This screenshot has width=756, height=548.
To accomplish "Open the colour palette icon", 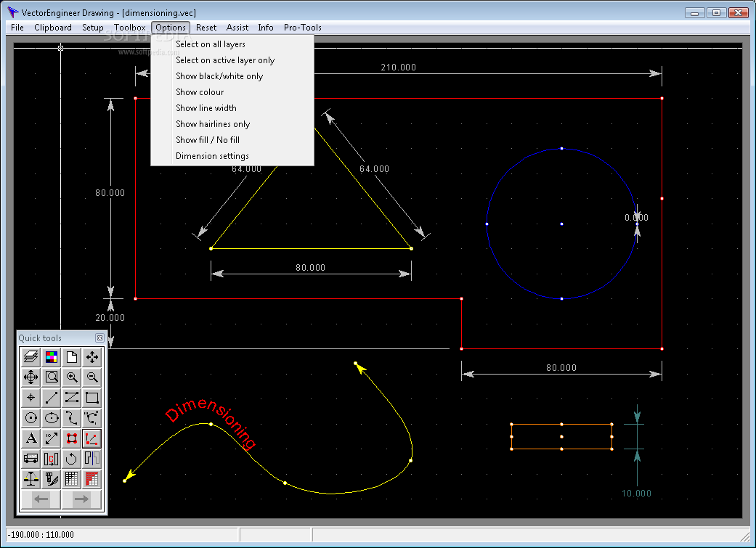I will pos(51,357).
